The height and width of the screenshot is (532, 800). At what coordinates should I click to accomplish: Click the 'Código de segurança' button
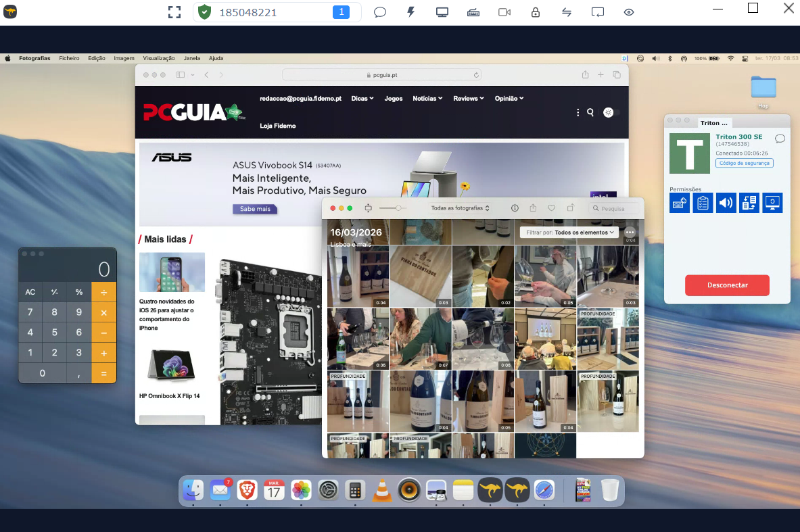(x=745, y=163)
